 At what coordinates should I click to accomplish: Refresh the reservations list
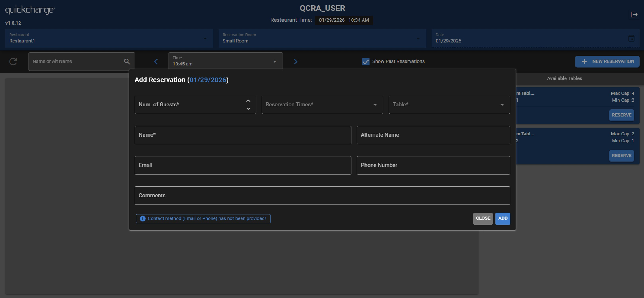tap(13, 62)
